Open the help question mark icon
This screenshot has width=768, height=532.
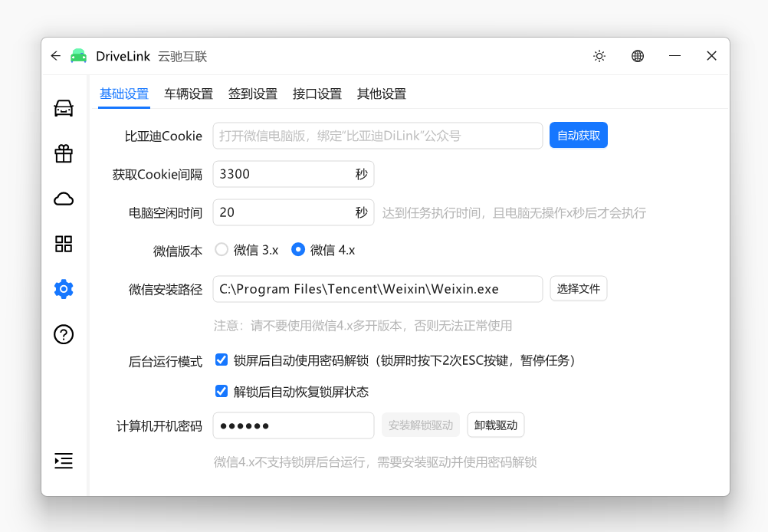pos(64,334)
